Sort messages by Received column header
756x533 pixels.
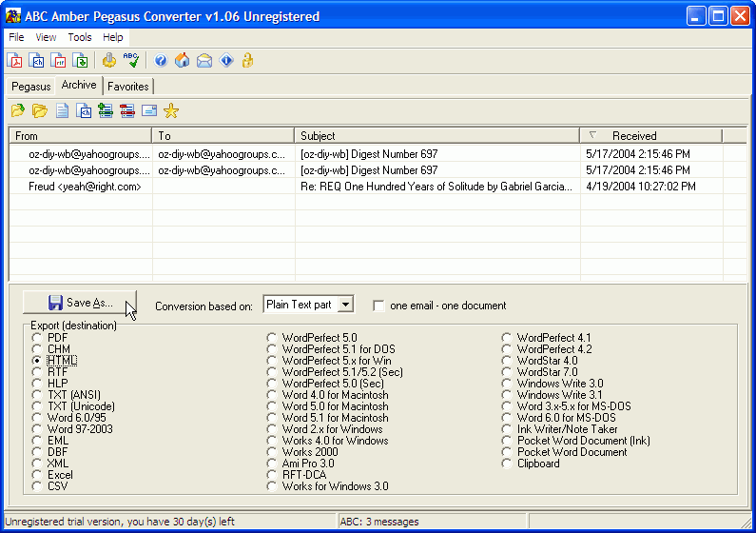(651, 136)
